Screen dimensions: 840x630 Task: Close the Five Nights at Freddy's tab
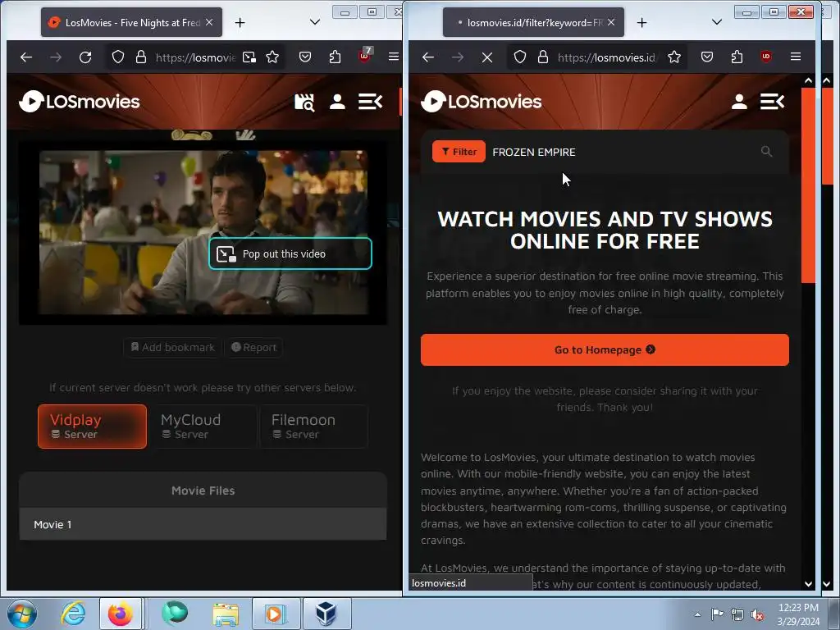tap(209, 22)
